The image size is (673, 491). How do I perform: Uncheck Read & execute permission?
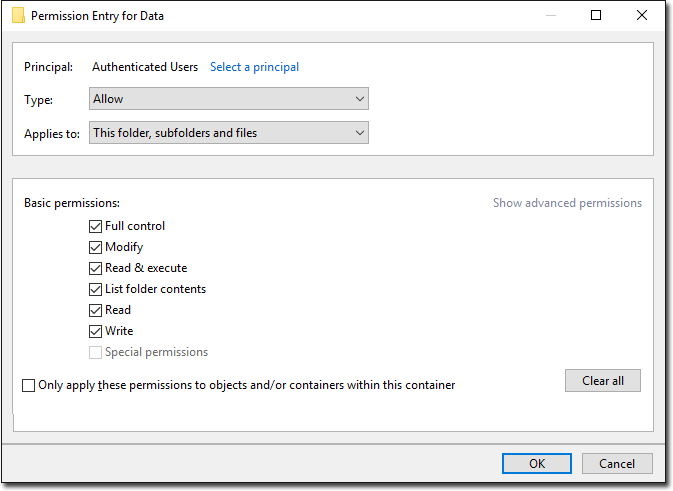point(95,268)
